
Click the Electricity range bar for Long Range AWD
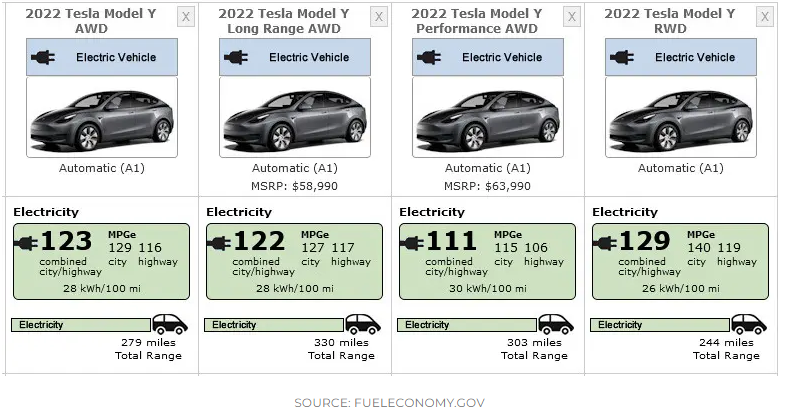(x=272, y=325)
